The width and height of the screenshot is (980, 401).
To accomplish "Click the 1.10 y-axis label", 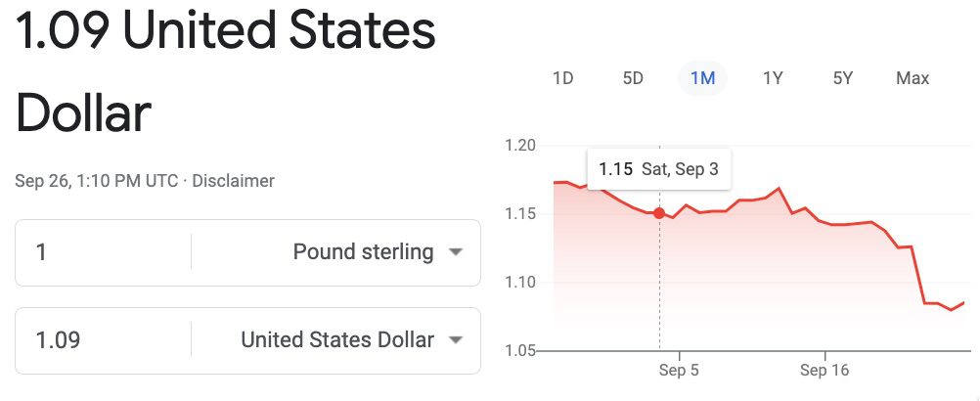I will 520,283.
